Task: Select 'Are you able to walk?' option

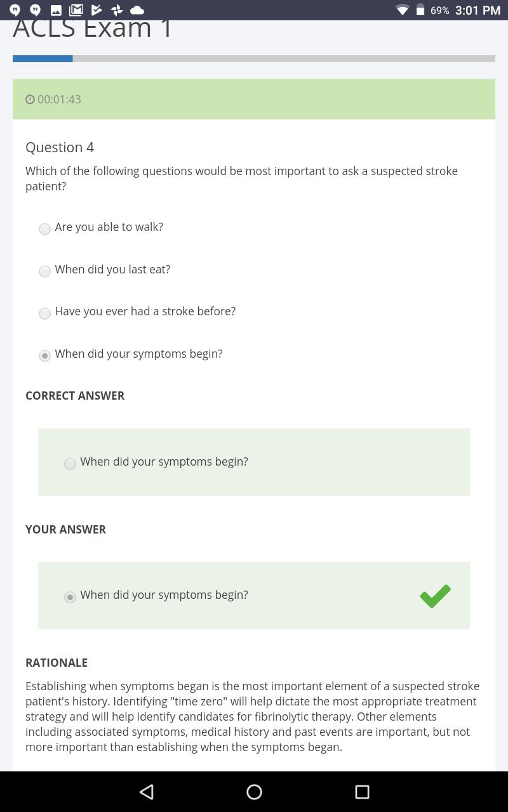Action: click(x=44, y=229)
